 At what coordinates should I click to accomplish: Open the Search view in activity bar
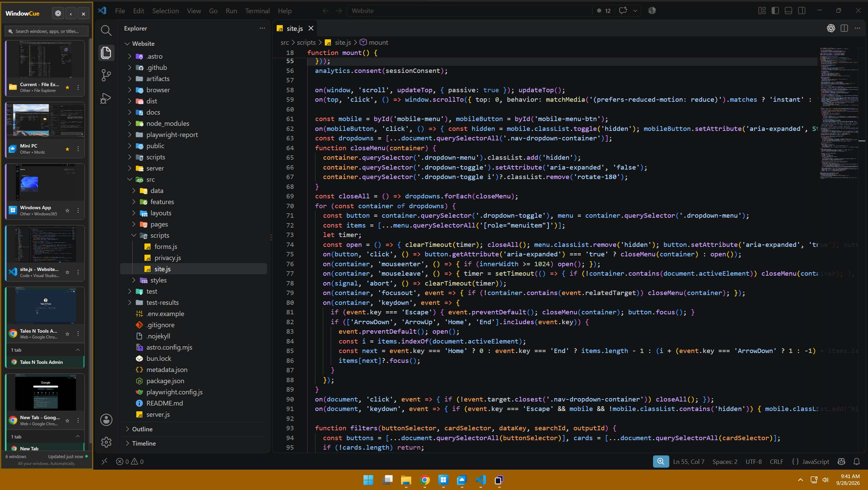(x=106, y=31)
